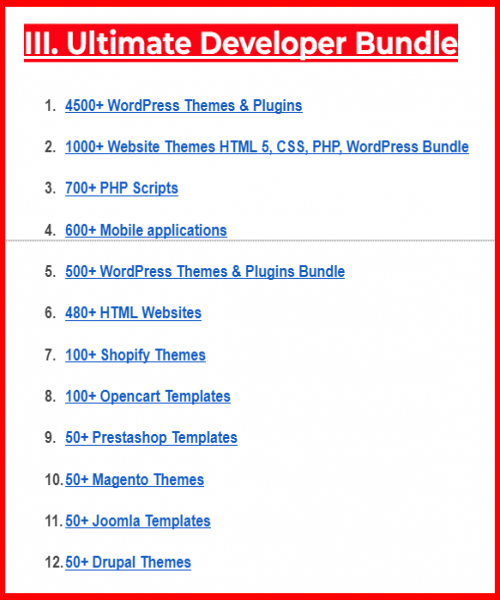Viewport: 500px width, 600px height.
Task: Open the 100+ Opencart Templates link
Action: (x=148, y=396)
